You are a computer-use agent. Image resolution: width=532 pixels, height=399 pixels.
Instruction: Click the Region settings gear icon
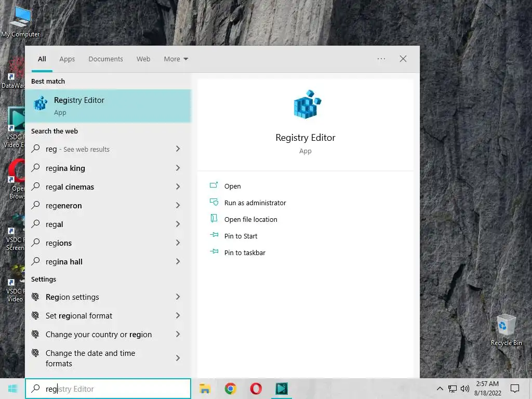point(35,297)
